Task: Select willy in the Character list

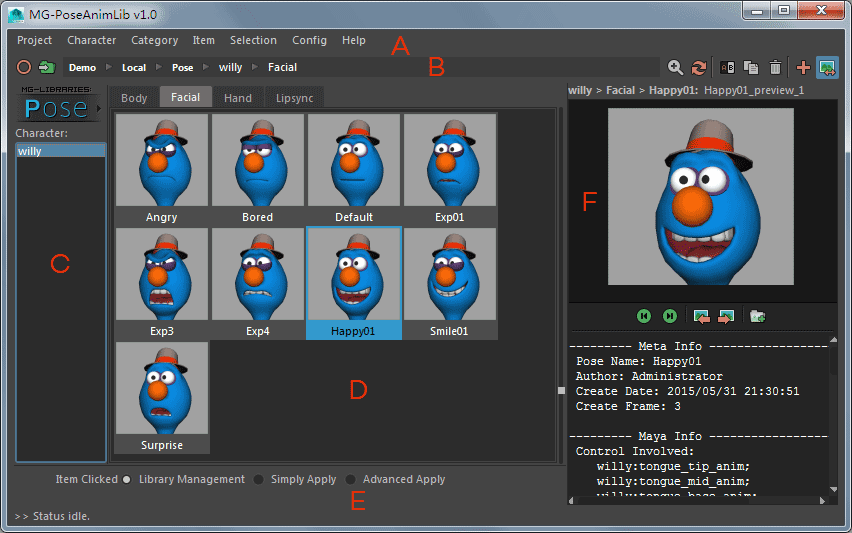Action: [x=60, y=151]
